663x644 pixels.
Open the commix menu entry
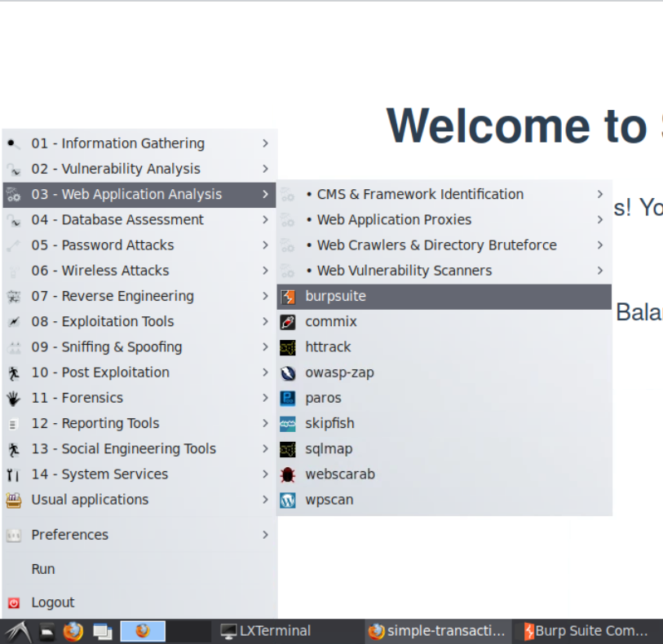pyautogui.click(x=444, y=322)
